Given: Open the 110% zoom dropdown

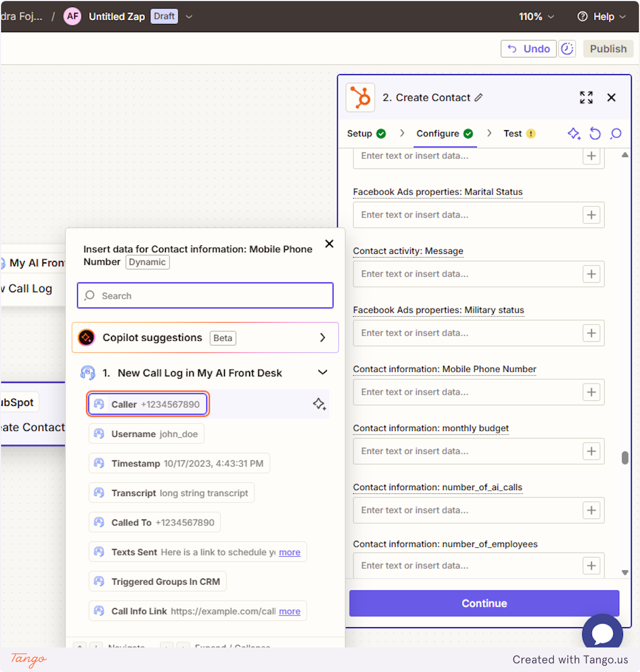Looking at the screenshot, I should point(537,17).
